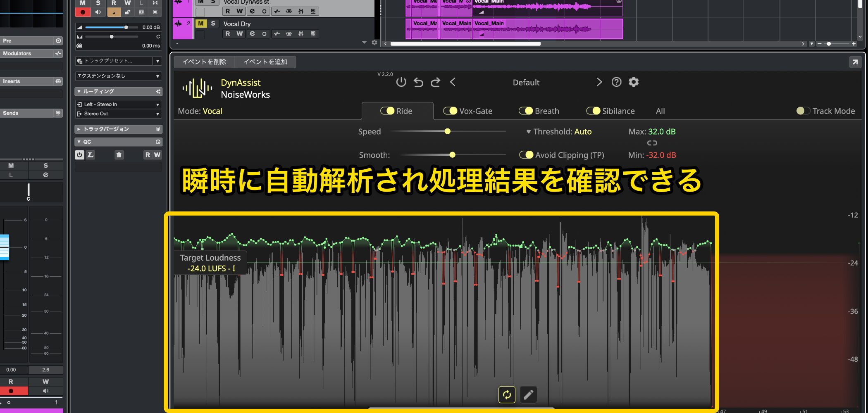868x413 pixels.
Task: Open エクステンションなし dropdown
Action: 118,76
